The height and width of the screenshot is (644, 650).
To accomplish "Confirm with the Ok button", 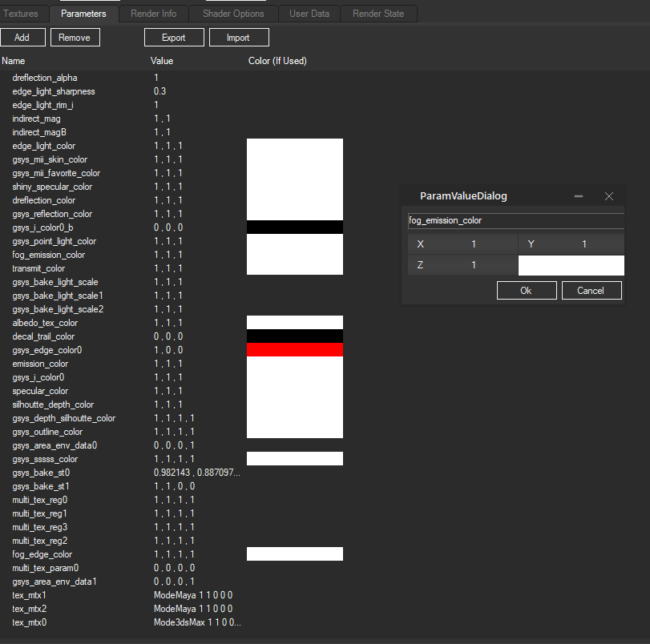I will pyautogui.click(x=527, y=290).
